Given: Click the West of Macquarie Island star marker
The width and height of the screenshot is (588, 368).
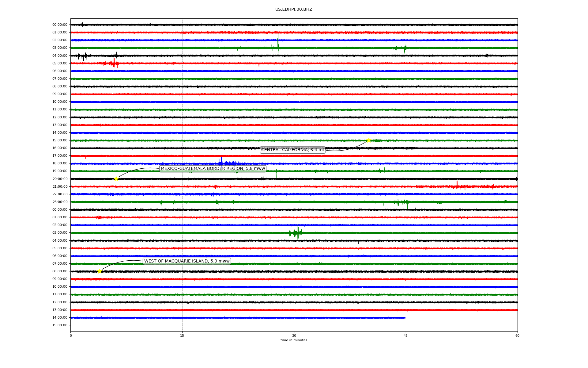Looking at the screenshot, I should tap(100, 271).
